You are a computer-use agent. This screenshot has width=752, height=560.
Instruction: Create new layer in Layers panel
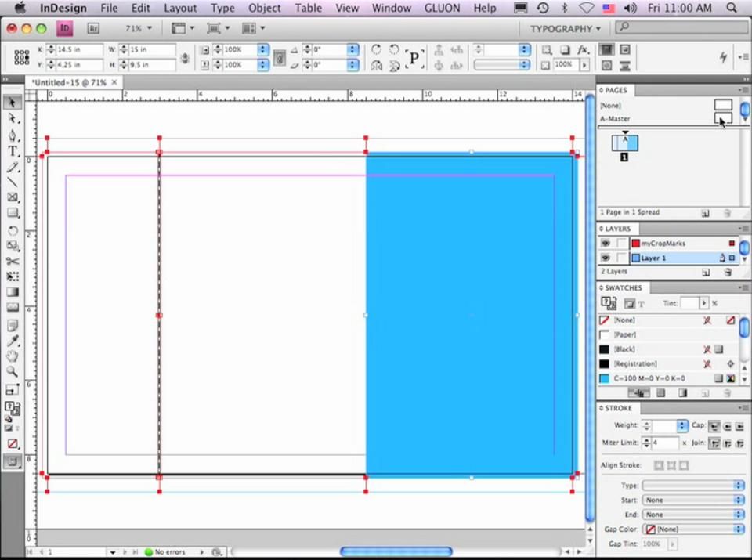coord(706,273)
